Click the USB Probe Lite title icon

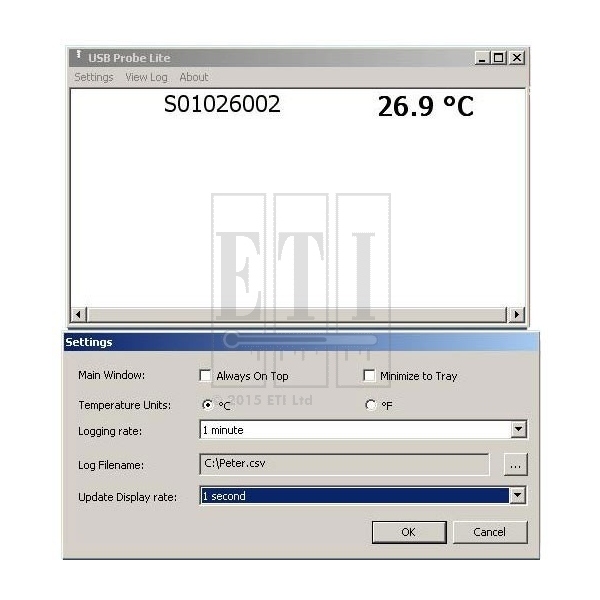79,55
